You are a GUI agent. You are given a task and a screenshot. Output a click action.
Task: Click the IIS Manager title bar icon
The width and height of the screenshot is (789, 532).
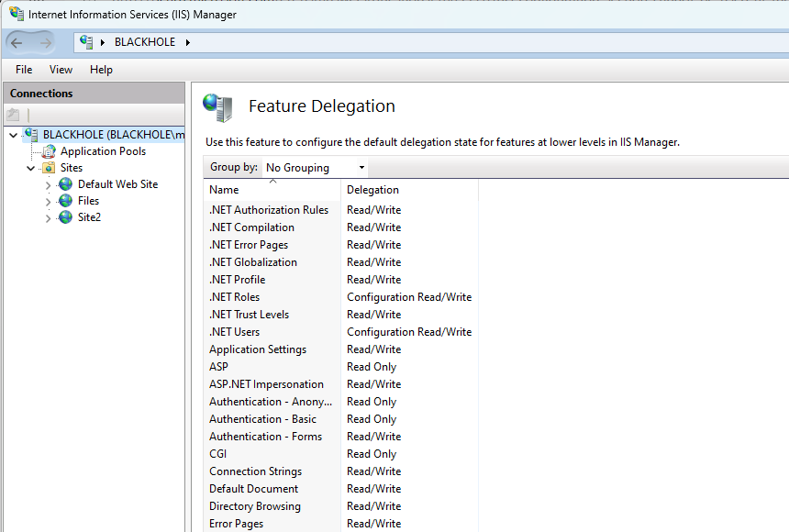pyautogui.click(x=17, y=14)
